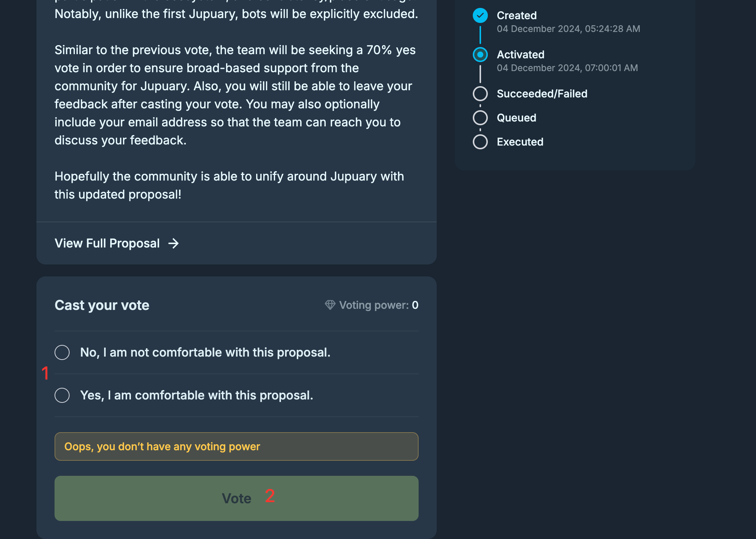Click the Succeeded/Failed status label
The image size is (756, 539).
click(x=542, y=94)
